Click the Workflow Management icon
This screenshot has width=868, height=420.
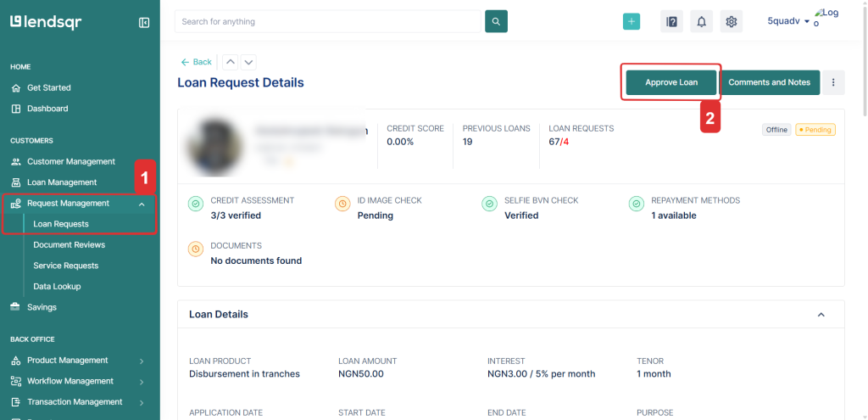(16, 381)
